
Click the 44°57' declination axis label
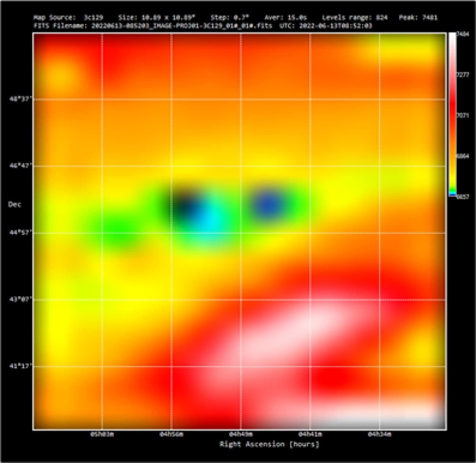[x=21, y=233]
